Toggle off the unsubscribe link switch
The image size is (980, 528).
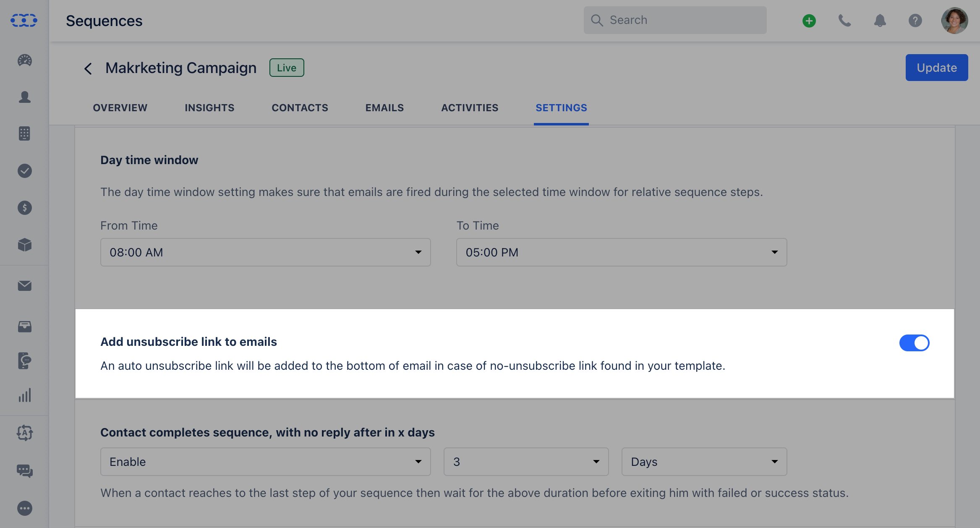pos(914,343)
